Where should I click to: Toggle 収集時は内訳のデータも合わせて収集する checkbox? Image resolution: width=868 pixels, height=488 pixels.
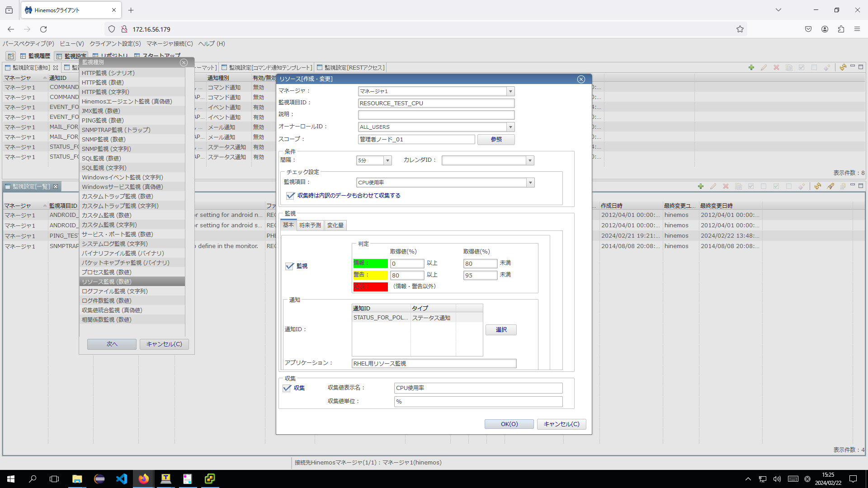pyautogui.click(x=291, y=196)
